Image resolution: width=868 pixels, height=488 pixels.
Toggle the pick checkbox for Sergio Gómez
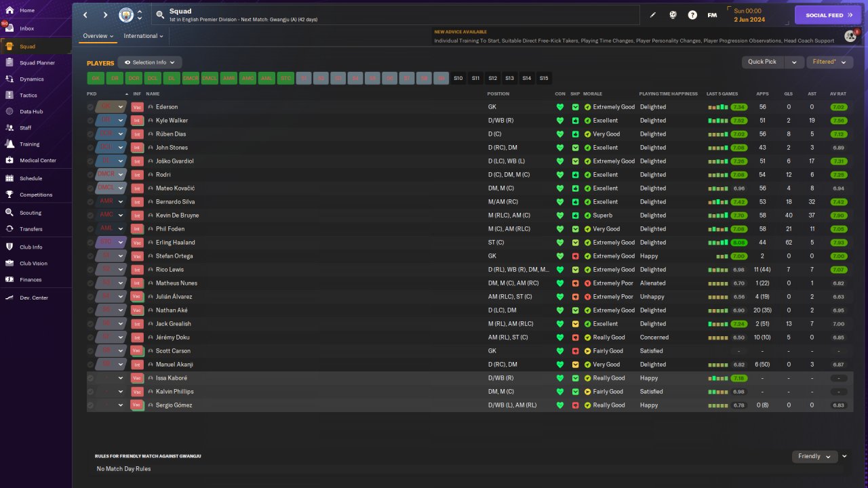90,405
